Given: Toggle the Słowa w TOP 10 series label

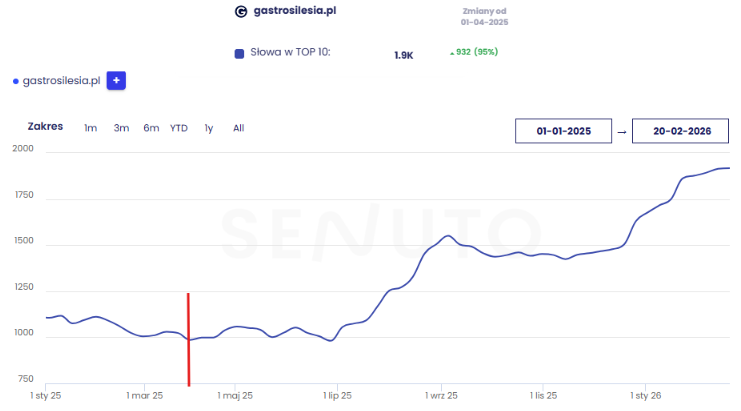Looking at the screenshot, I should click(x=289, y=53).
